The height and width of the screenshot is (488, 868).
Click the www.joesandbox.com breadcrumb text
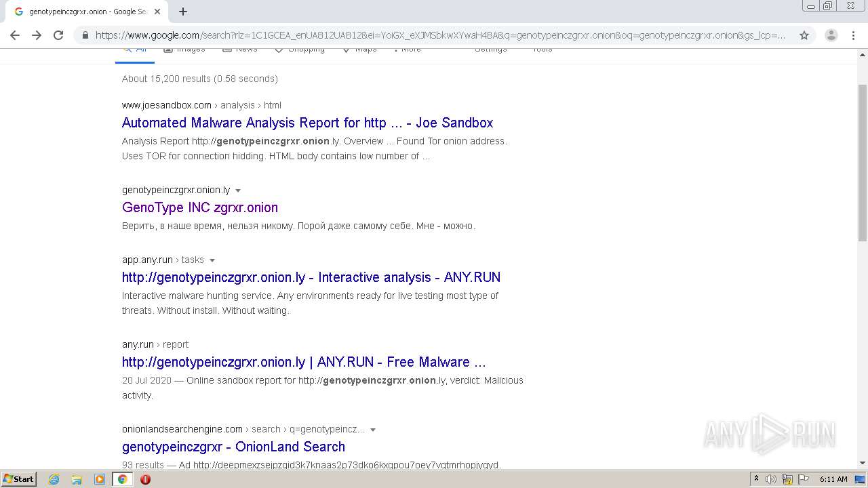[x=167, y=105]
